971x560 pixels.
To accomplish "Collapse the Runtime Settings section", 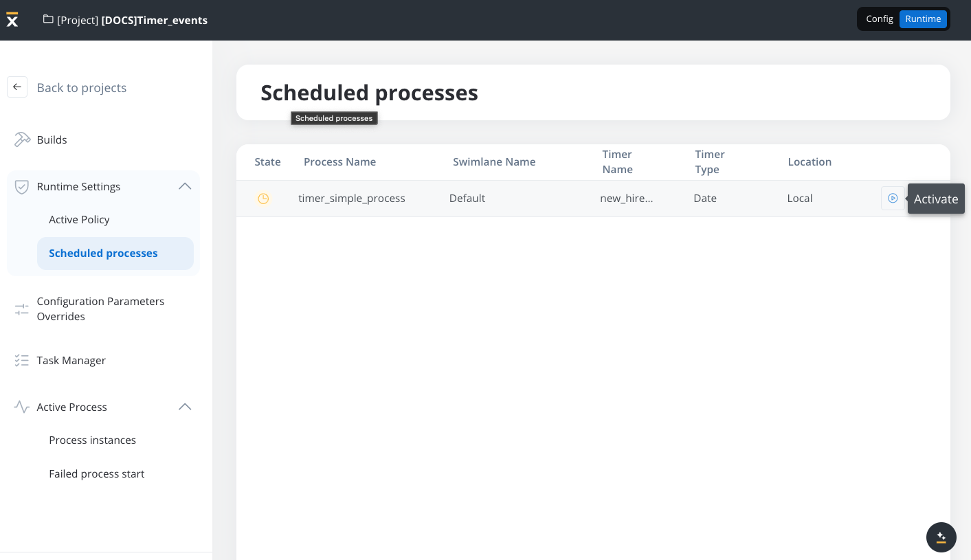I will [185, 186].
